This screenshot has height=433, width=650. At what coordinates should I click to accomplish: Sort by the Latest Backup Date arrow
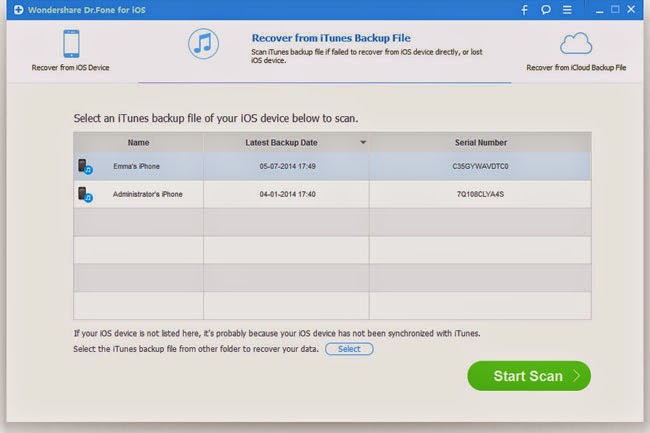[363, 143]
